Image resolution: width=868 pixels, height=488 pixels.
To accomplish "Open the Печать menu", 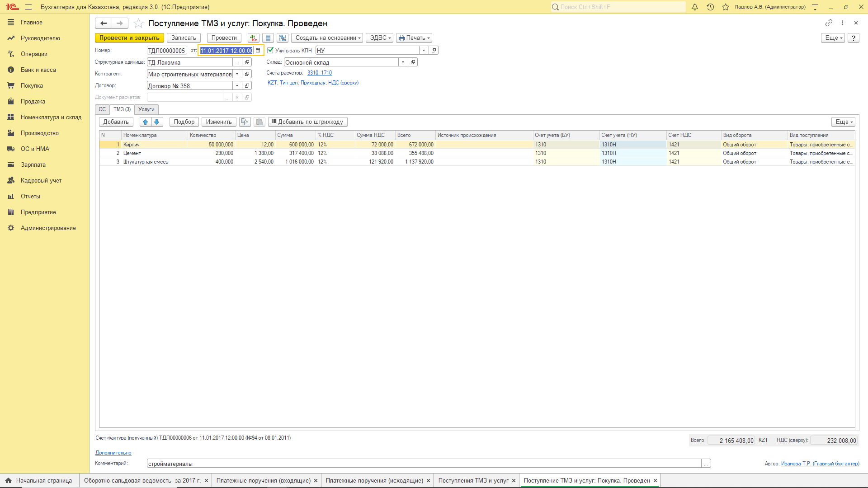I will coord(414,38).
